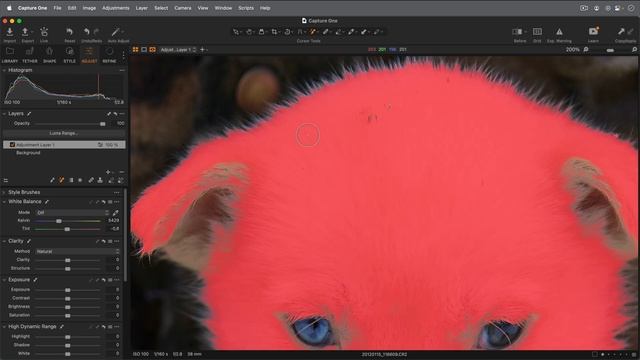Click the Kelvin slider handle
The width and height of the screenshot is (640, 360).
pos(59,221)
